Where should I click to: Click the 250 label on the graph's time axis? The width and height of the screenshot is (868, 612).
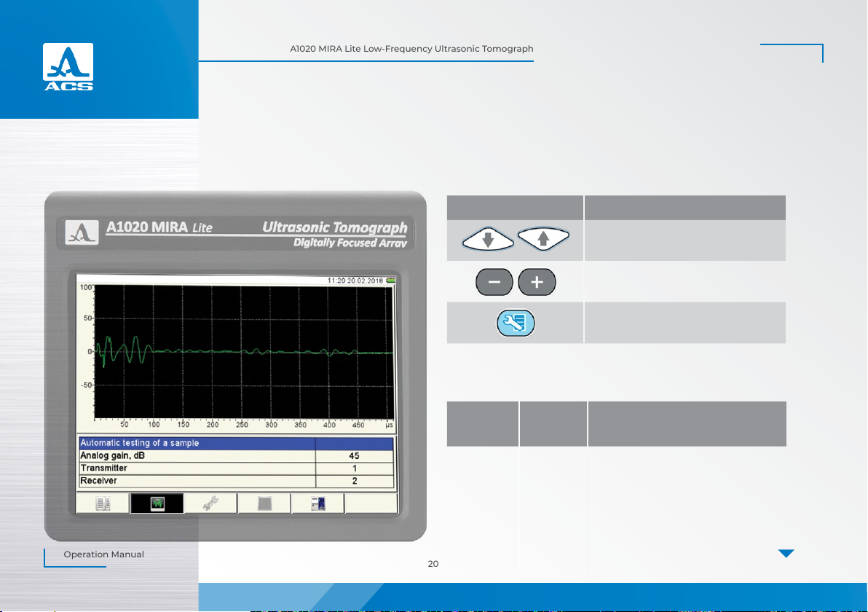click(242, 425)
